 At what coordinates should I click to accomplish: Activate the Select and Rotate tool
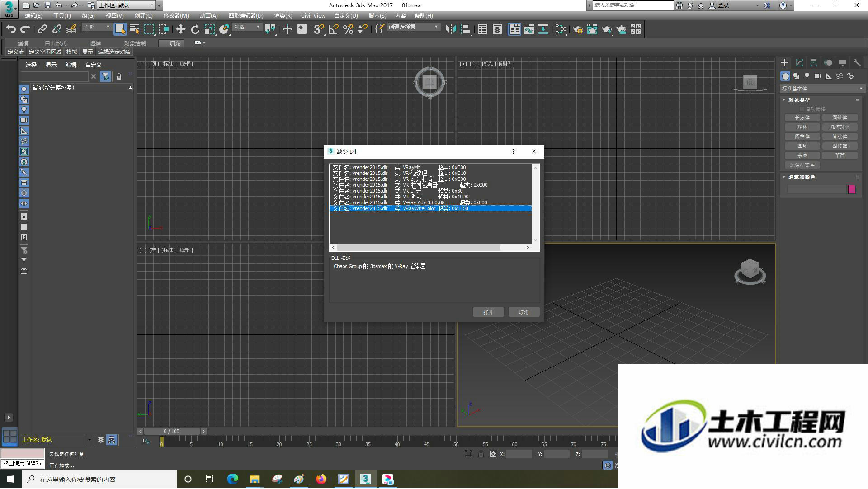pyautogui.click(x=195, y=29)
